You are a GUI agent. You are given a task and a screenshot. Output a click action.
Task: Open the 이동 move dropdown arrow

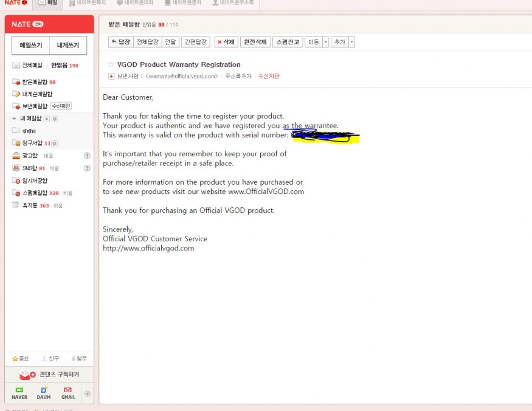[x=325, y=42]
